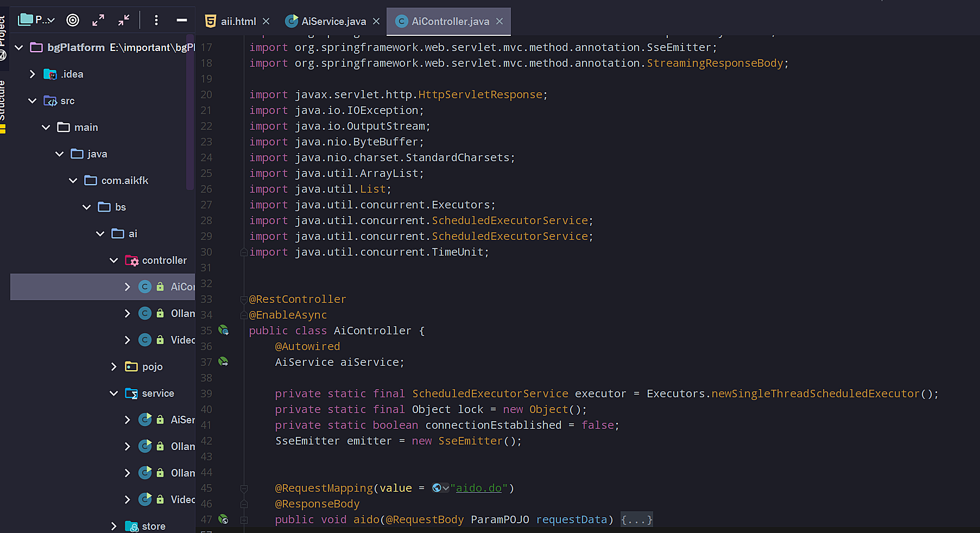Expand the pojo folder

pos(114,367)
